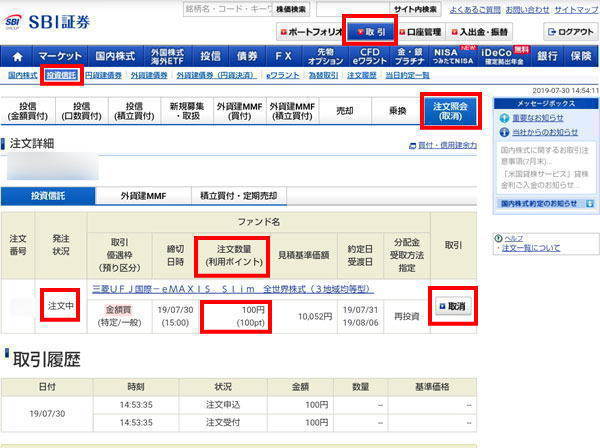The height and width of the screenshot is (448, 600).
Task: Switch to 積立買付・定期売却 tab
Action: [237, 195]
